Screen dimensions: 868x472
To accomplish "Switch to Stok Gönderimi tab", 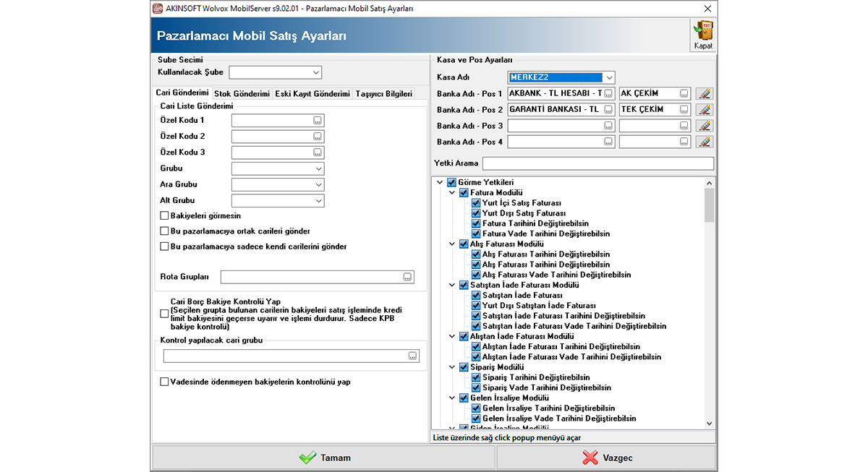I will click(242, 94).
